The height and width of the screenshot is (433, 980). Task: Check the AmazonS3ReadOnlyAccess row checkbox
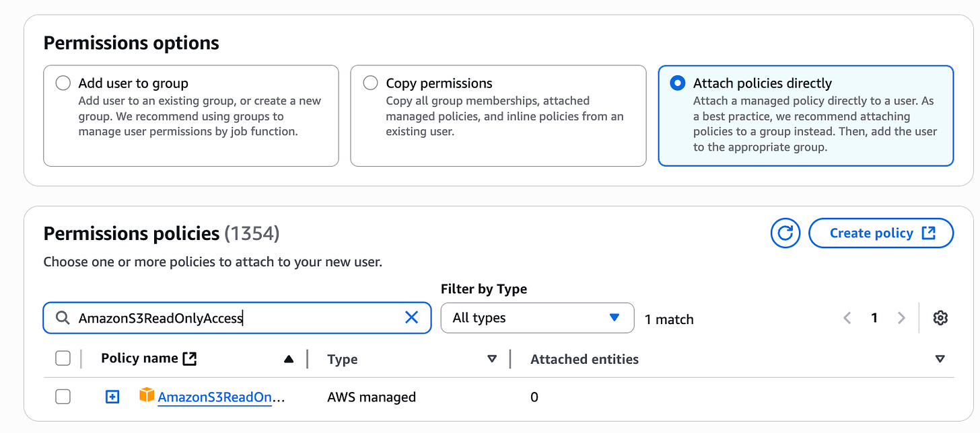pos(63,397)
